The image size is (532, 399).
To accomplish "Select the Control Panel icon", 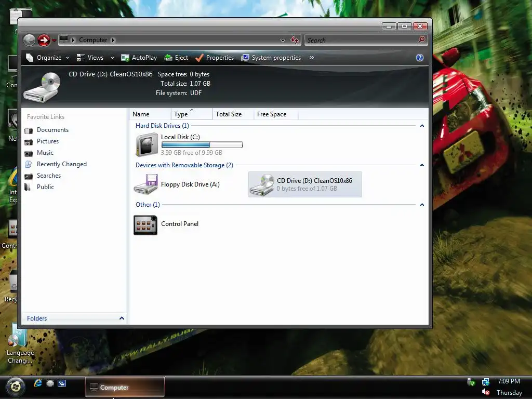I will 145,224.
